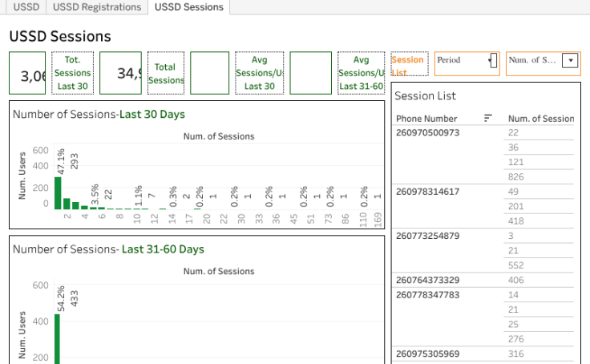This screenshot has width=590, height=364.
Task: Select the USSD Sessions tab
Action: click(x=189, y=7)
